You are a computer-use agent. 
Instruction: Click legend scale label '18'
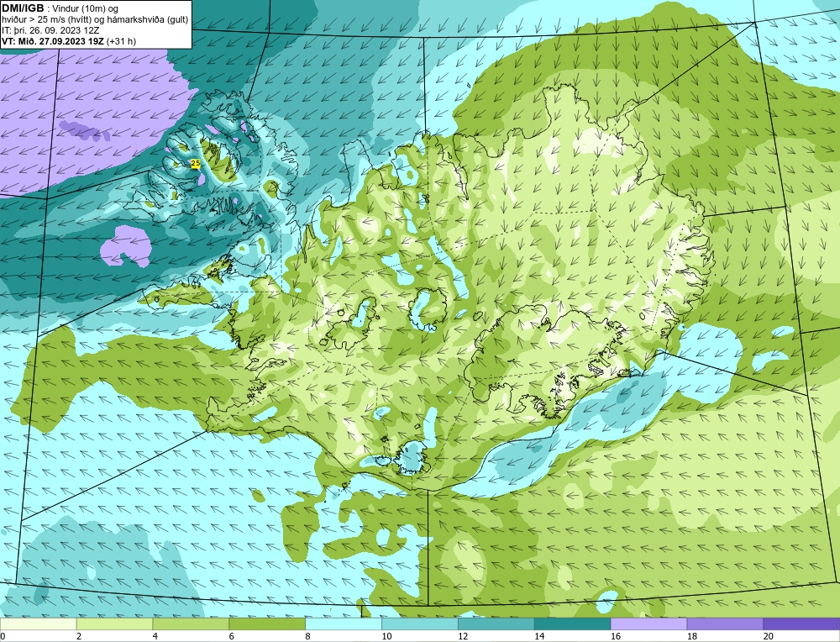(691, 636)
